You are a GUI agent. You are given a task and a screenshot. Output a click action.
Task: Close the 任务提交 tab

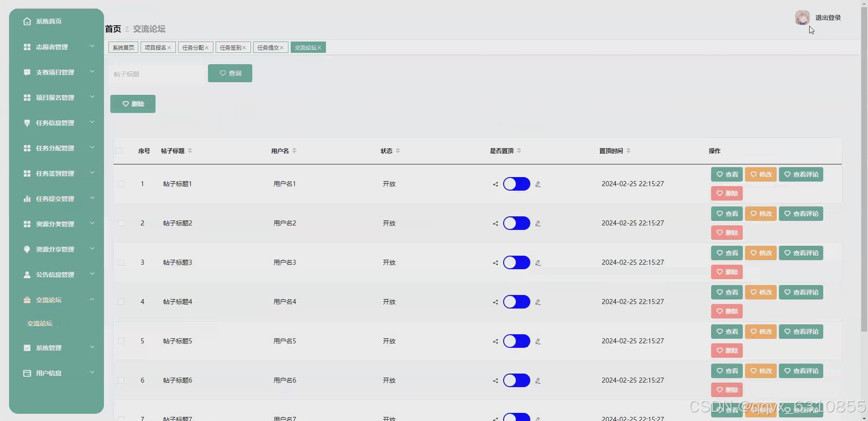[x=282, y=47]
